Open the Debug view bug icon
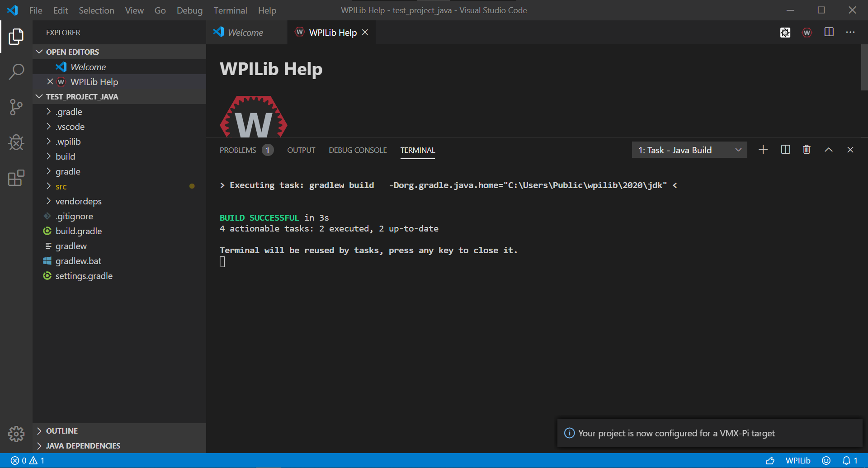This screenshot has height=468, width=868. tap(16, 142)
